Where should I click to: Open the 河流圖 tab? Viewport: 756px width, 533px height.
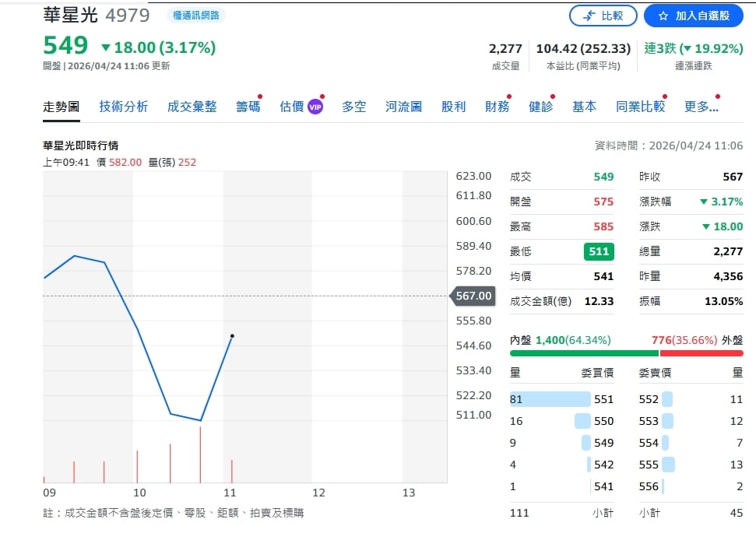click(403, 107)
